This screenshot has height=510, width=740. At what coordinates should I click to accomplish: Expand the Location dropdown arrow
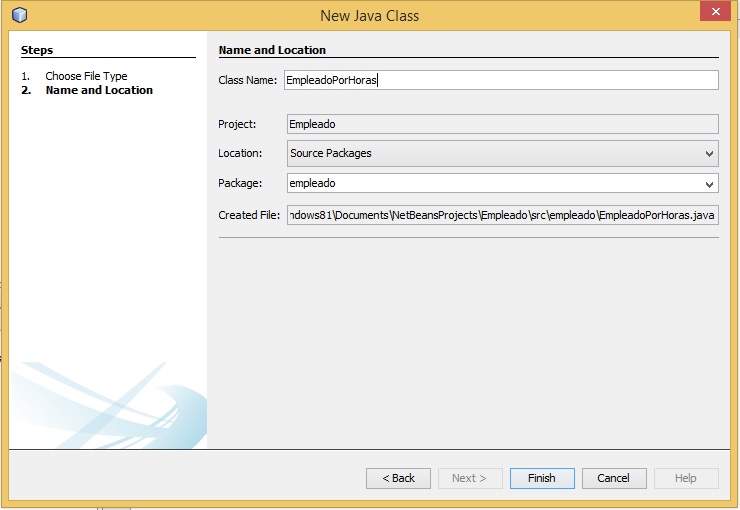(x=709, y=153)
